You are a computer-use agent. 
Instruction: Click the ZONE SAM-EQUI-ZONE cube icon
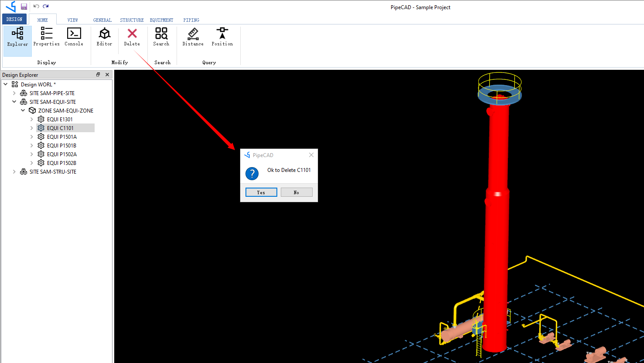coord(32,110)
